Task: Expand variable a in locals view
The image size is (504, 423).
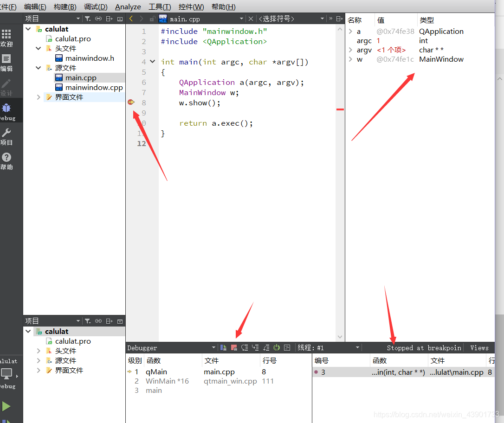Action: [351, 31]
